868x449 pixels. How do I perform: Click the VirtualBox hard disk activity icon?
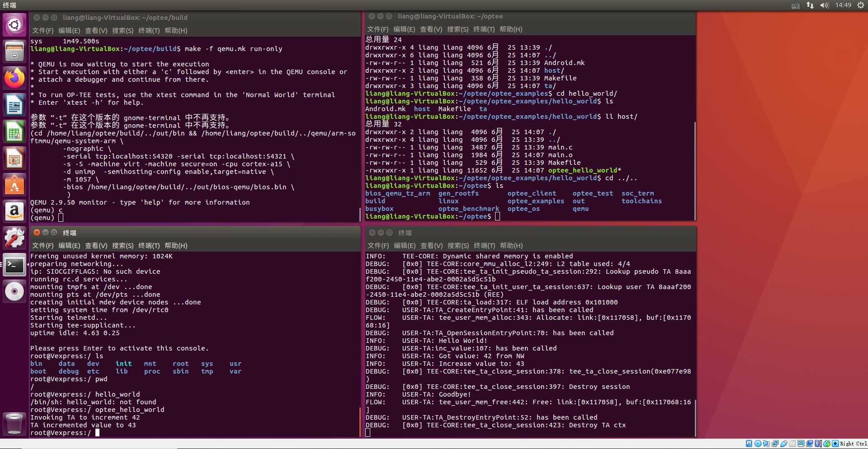749,444
